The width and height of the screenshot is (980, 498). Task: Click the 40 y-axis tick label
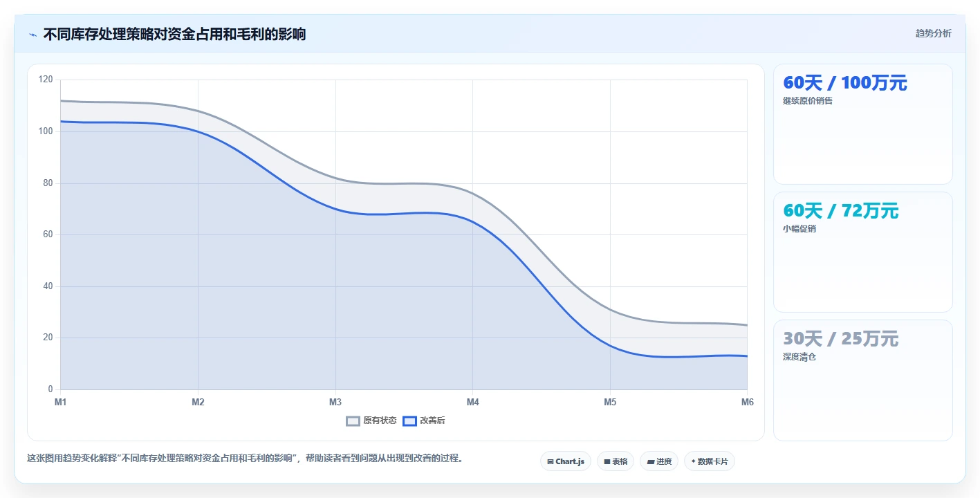coord(48,286)
